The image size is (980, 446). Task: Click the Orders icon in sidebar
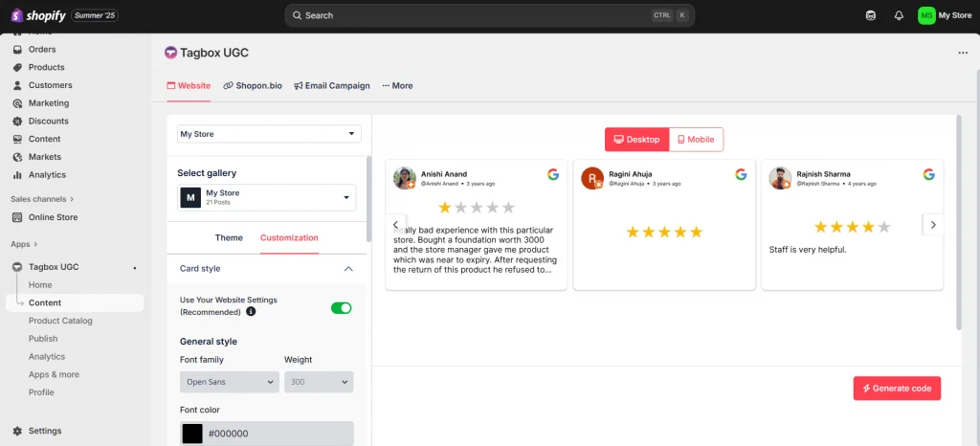point(17,50)
